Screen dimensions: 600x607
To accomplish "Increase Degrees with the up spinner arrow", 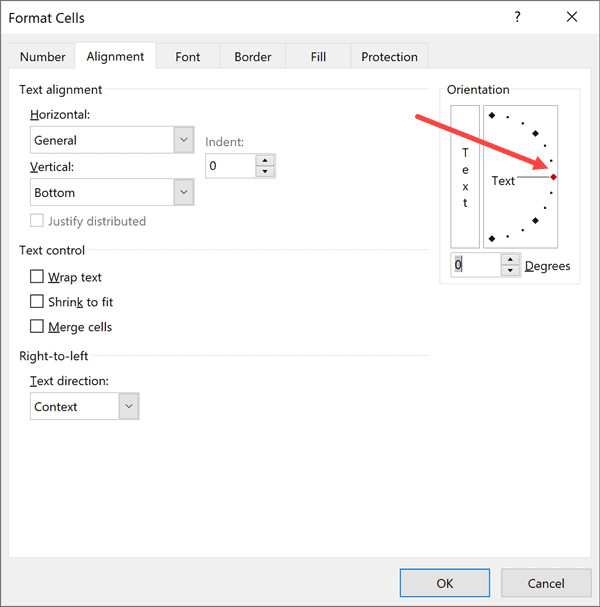I will point(510,259).
